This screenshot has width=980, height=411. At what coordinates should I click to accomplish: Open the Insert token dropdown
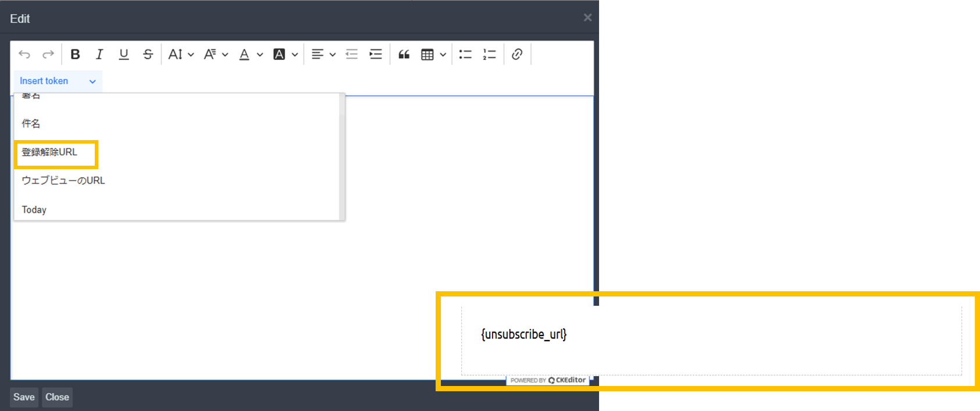coord(58,81)
